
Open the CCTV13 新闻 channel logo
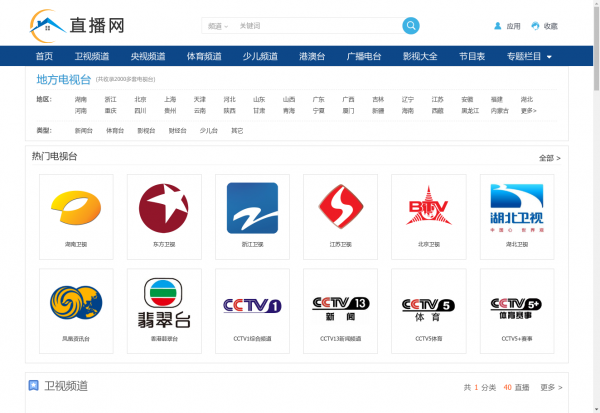(341, 309)
